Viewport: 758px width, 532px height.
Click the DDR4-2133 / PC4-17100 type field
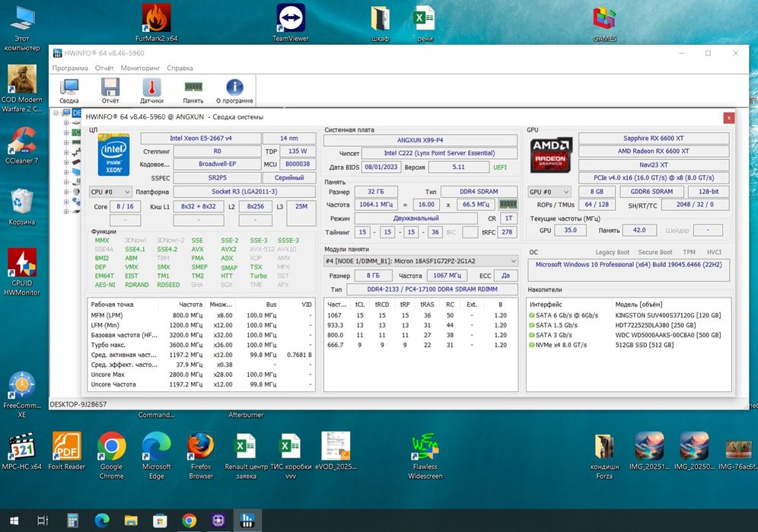tap(432, 289)
